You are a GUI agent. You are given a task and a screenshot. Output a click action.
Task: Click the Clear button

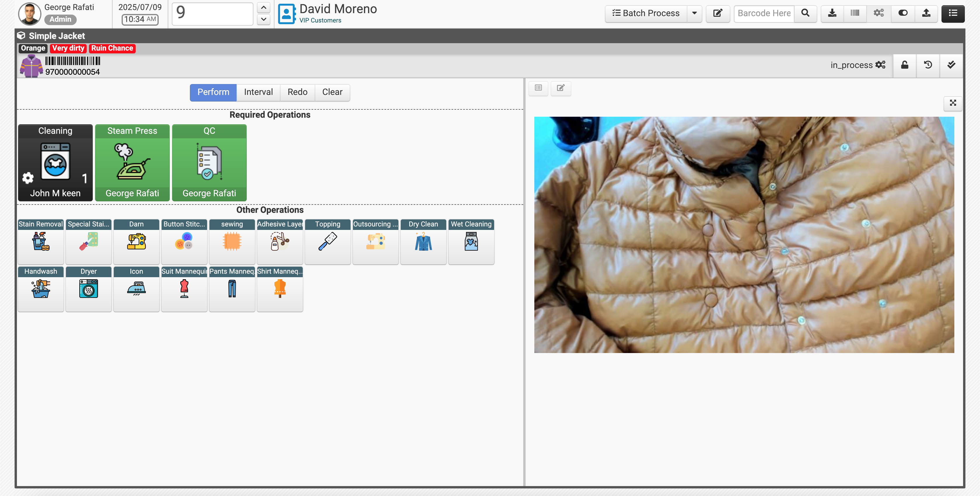coord(332,92)
